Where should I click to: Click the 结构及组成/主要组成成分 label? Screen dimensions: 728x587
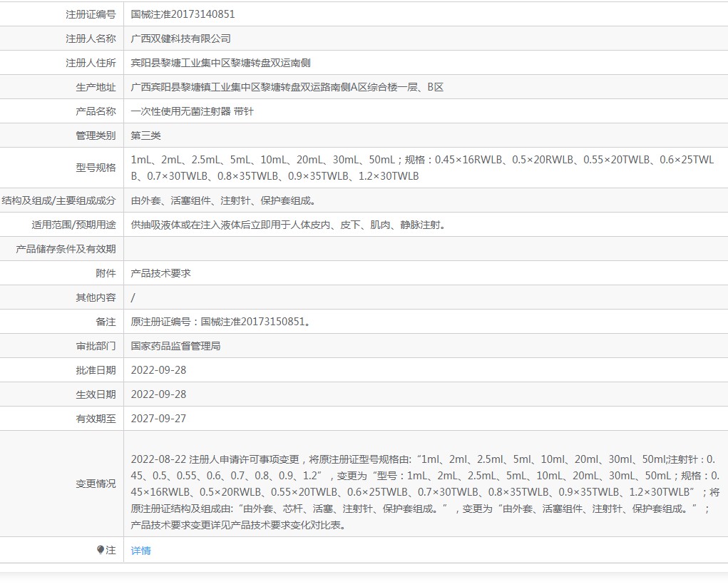[58, 200]
